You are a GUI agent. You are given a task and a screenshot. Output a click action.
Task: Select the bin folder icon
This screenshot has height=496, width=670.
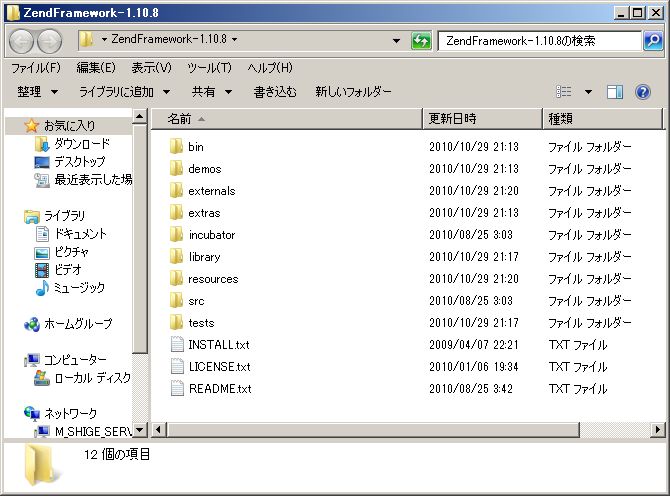pyautogui.click(x=176, y=147)
